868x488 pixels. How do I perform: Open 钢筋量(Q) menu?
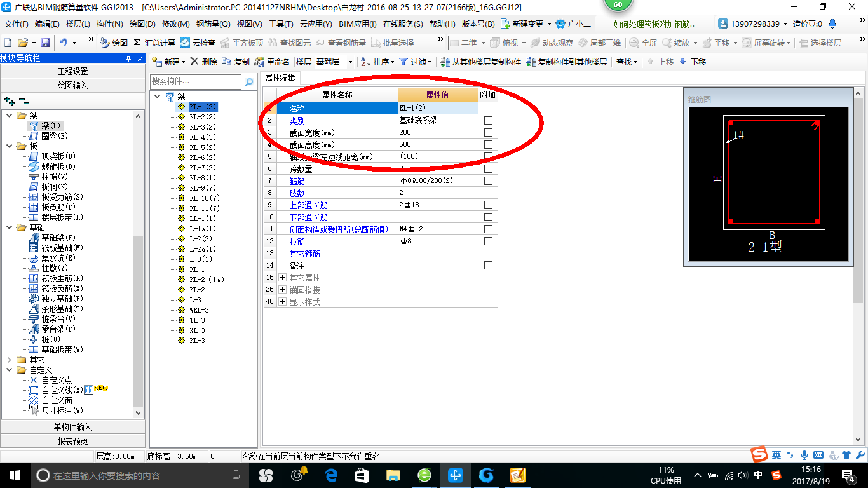point(214,24)
